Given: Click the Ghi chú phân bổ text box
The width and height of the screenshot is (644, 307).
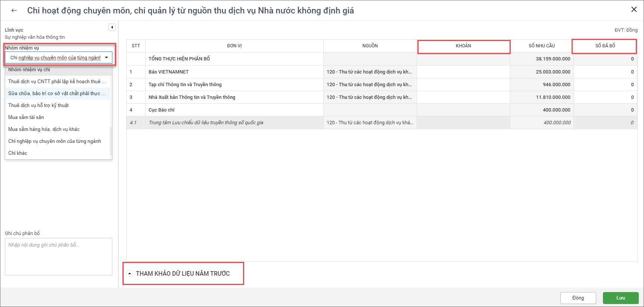Looking at the screenshot, I should (59, 257).
